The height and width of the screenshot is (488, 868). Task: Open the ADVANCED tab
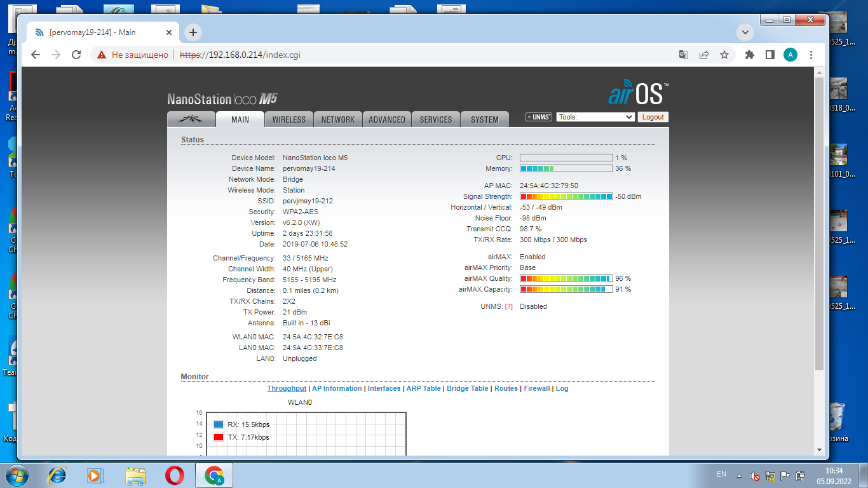(x=387, y=119)
